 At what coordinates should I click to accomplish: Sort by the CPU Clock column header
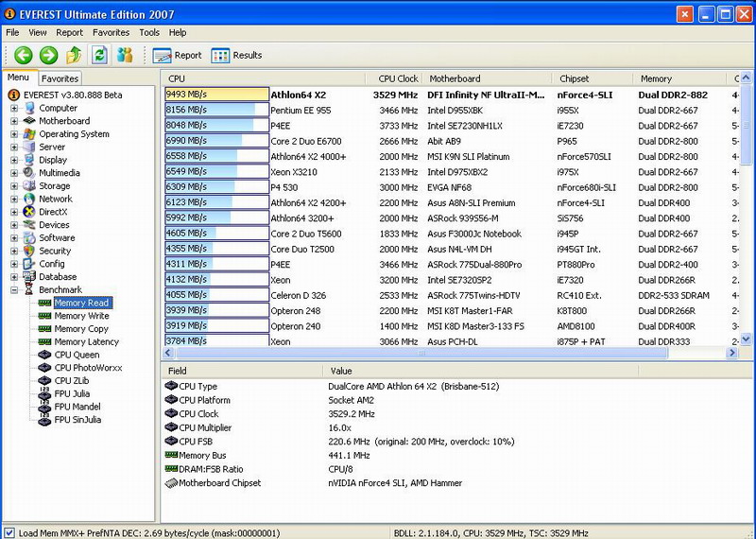[x=394, y=78]
